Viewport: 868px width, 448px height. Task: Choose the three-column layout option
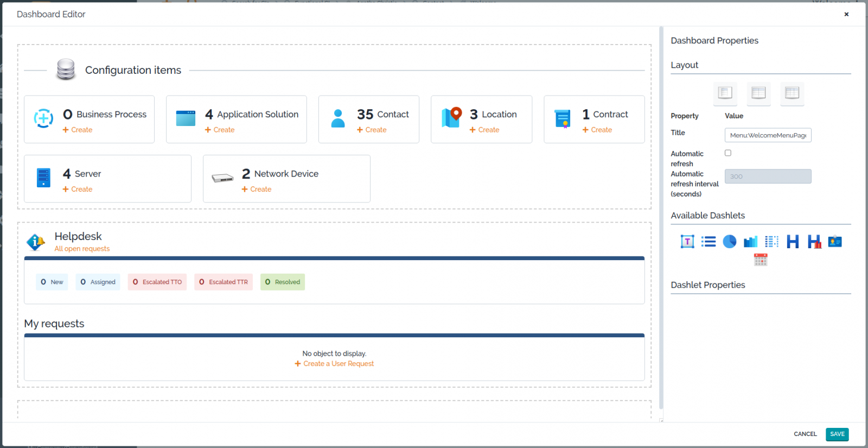pyautogui.click(x=792, y=93)
